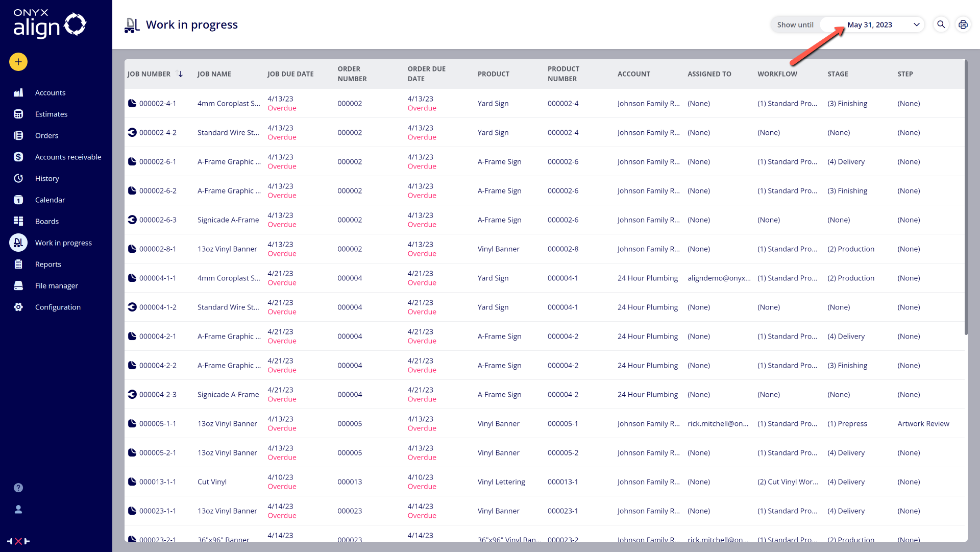Open the File manager drive icon

pyautogui.click(x=18, y=285)
